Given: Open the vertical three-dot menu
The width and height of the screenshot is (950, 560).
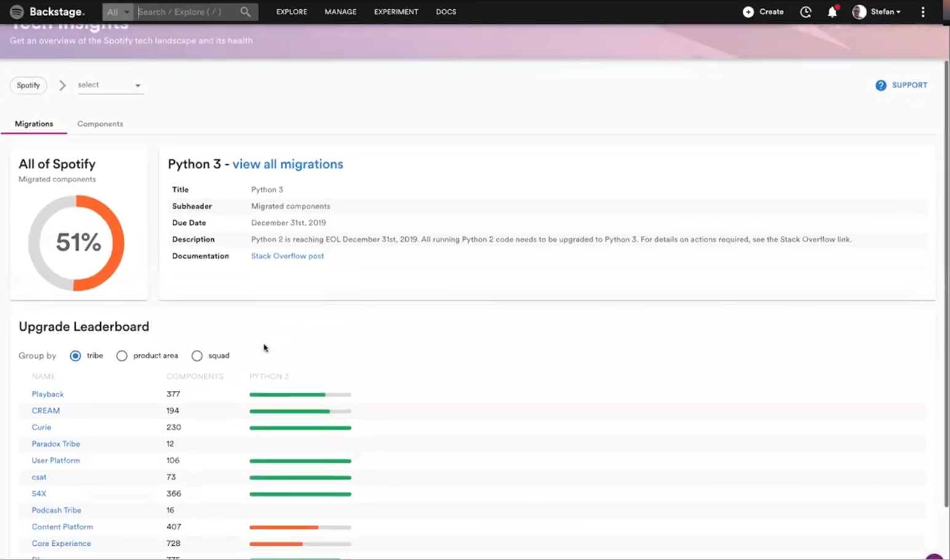Looking at the screenshot, I should 923,12.
